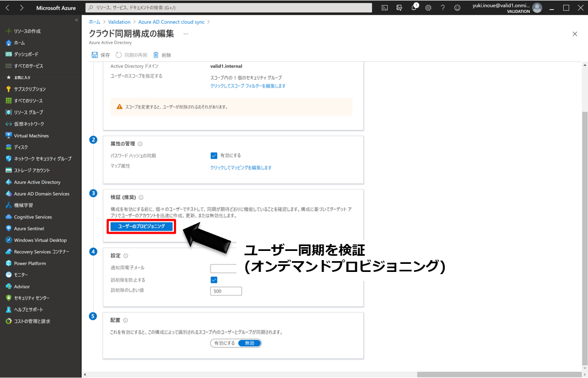Open Cloud Shell icon in top bar

click(384, 8)
